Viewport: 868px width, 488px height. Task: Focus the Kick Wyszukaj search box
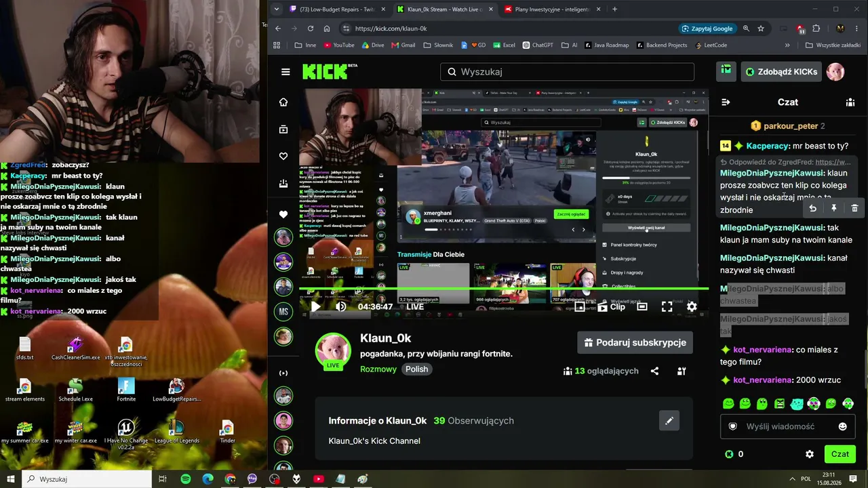(x=567, y=72)
